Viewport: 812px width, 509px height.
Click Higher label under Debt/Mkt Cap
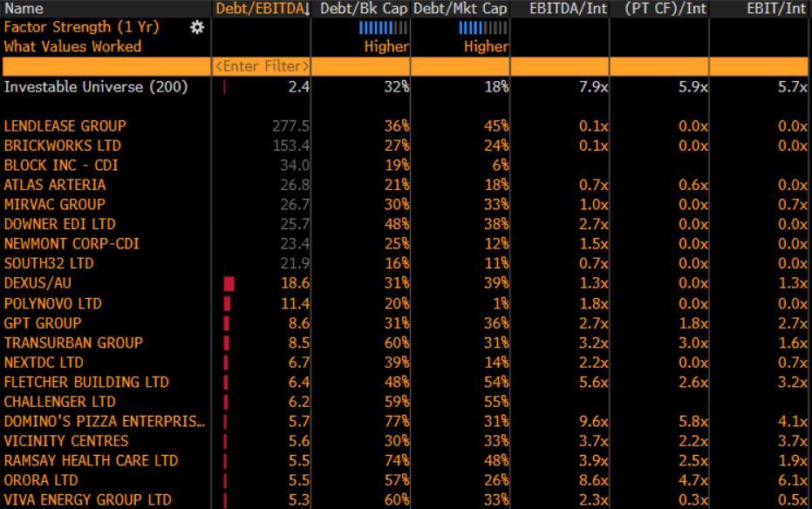(486, 47)
